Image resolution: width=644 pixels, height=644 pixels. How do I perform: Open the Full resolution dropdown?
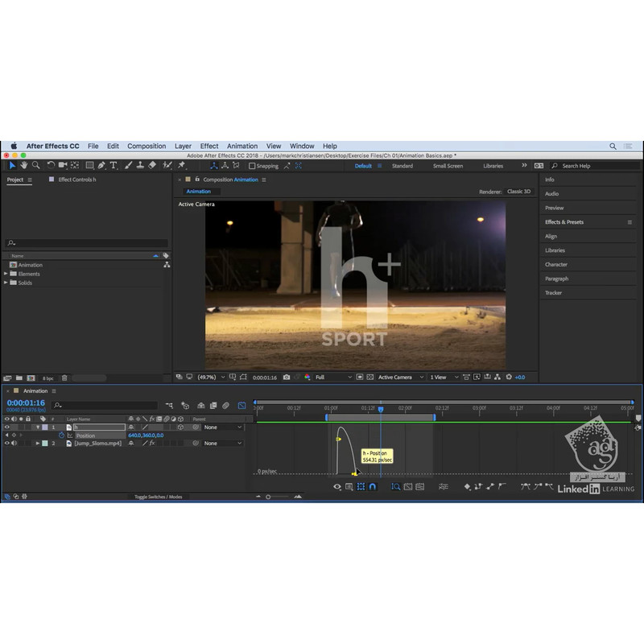pyautogui.click(x=332, y=377)
